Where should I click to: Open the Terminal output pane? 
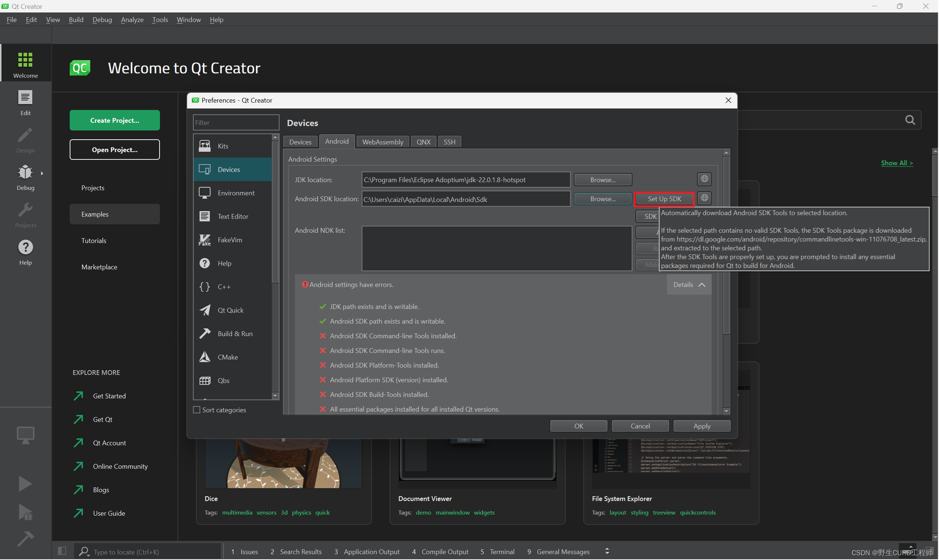pyautogui.click(x=498, y=552)
